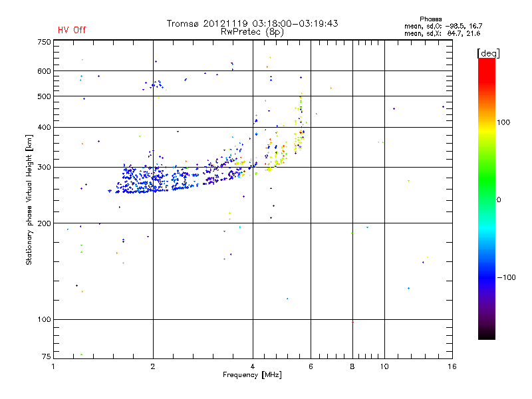This screenshot has width=532, height=399.
Task: Click the x-axis tick label 10
Action: point(384,366)
